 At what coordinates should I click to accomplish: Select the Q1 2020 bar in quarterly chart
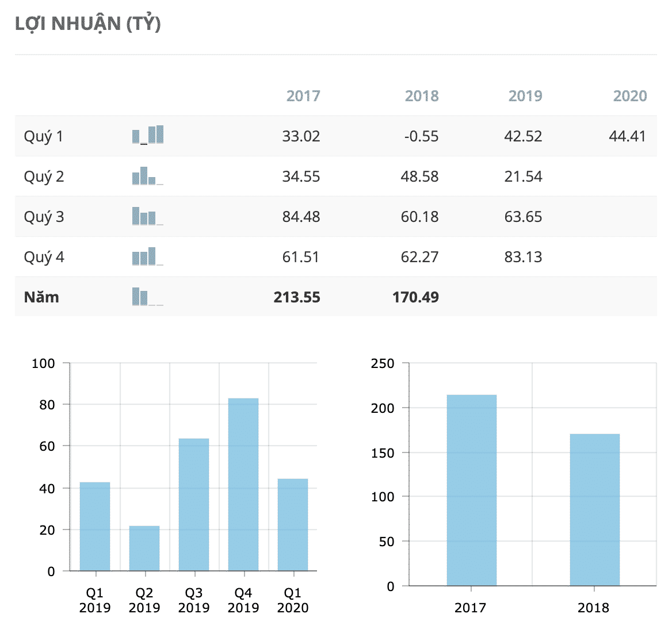tap(293, 524)
